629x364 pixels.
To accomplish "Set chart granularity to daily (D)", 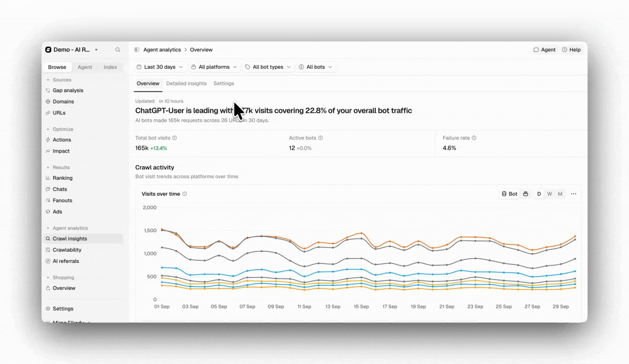I will coord(539,194).
